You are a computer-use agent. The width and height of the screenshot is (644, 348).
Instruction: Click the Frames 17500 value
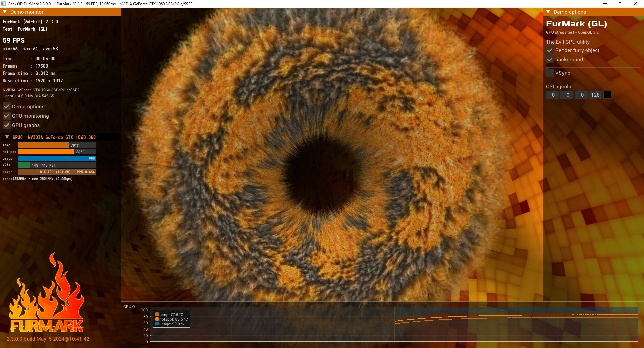42,66
